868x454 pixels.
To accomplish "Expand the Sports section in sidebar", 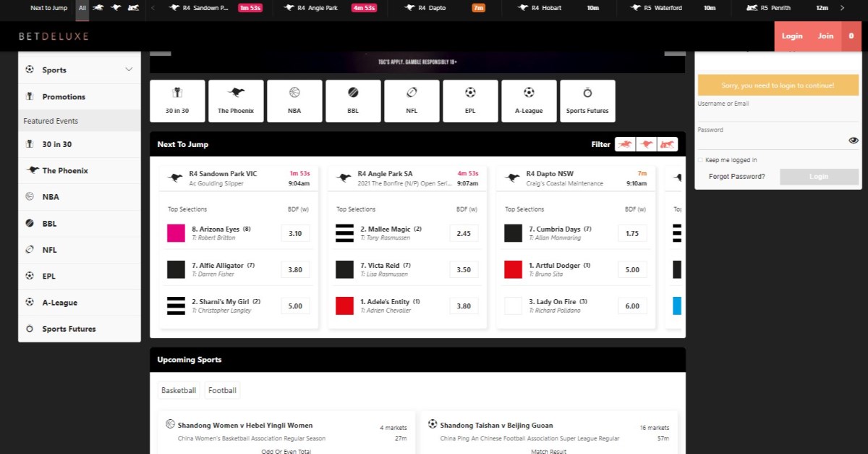I will pyautogui.click(x=129, y=70).
